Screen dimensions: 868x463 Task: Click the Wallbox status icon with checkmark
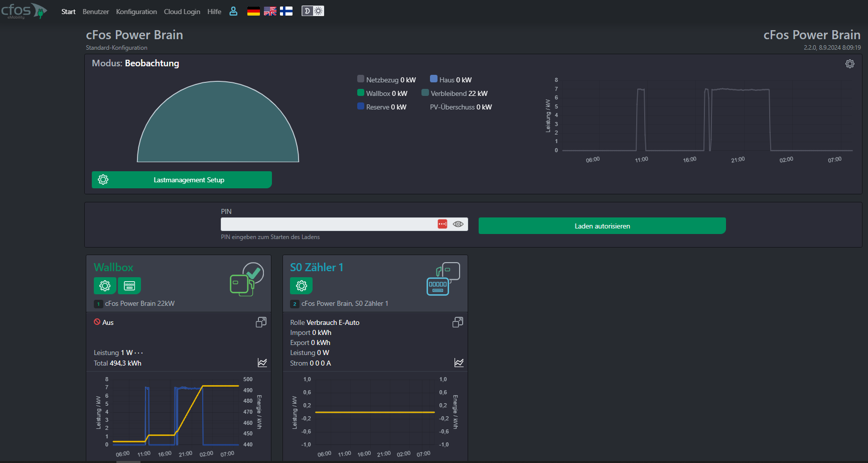coord(247,279)
